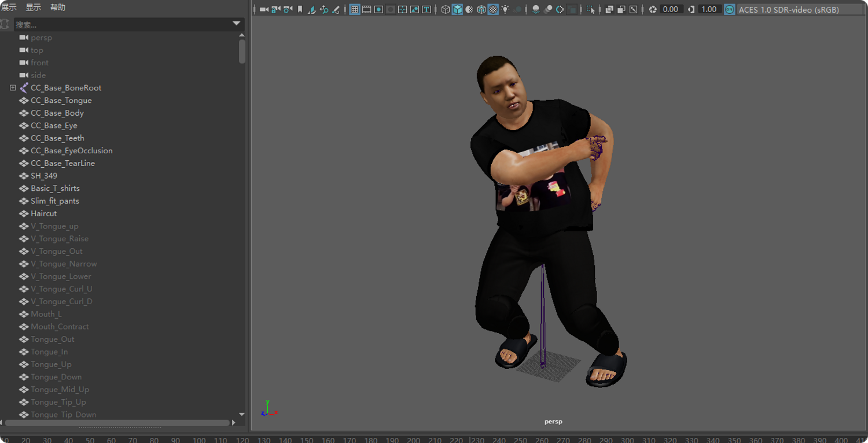The image size is (868, 443).
Task: Toggle Screen Space Ambient Occlusion icon
Action: point(536,9)
